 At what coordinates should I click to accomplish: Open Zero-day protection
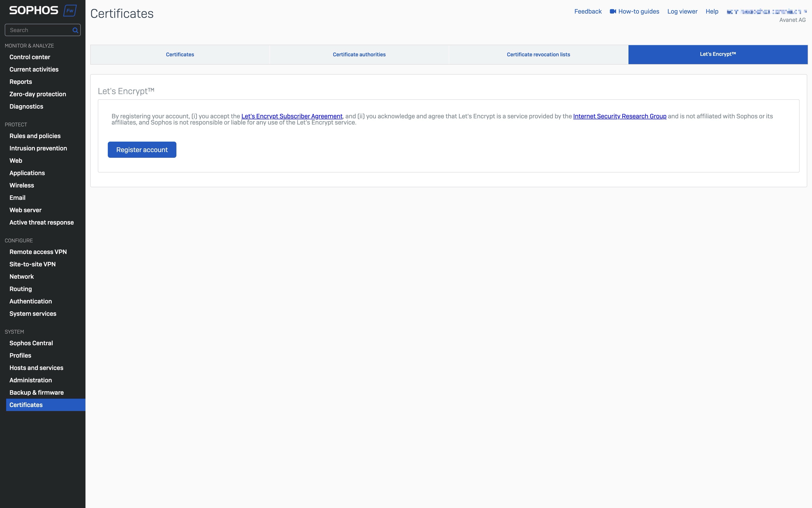(38, 94)
